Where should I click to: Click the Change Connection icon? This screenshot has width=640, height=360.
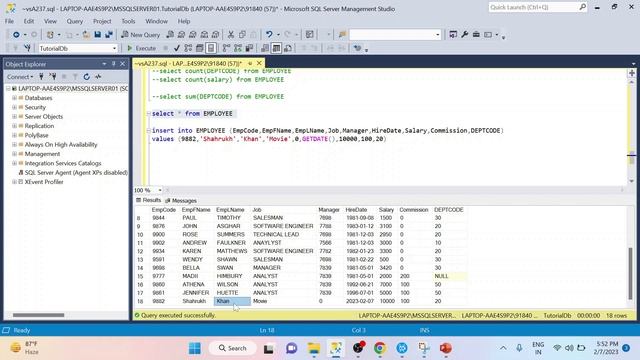(27, 48)
